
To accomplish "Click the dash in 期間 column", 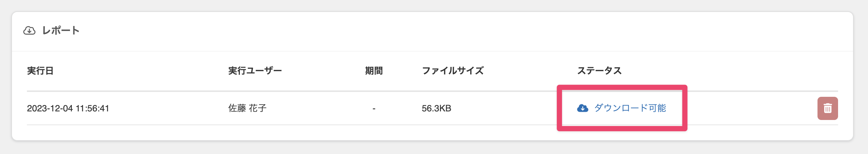I will [x=374, y=108].
